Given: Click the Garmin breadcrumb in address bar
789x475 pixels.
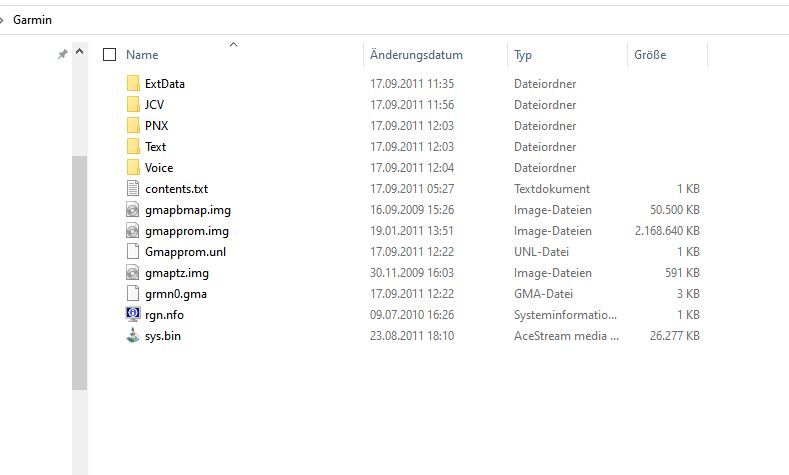Looking at the screenshot, I should [x=32, y=20].
